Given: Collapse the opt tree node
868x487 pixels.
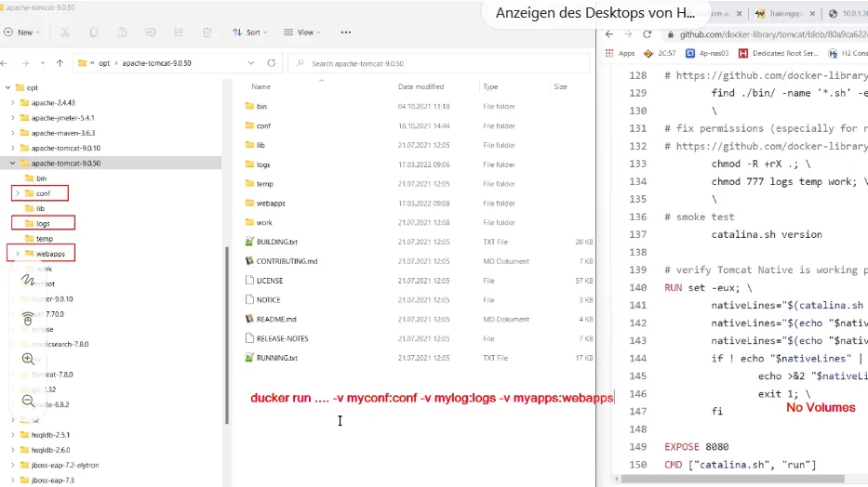Looking at the screenshot, I should click(x=7, y=87).
